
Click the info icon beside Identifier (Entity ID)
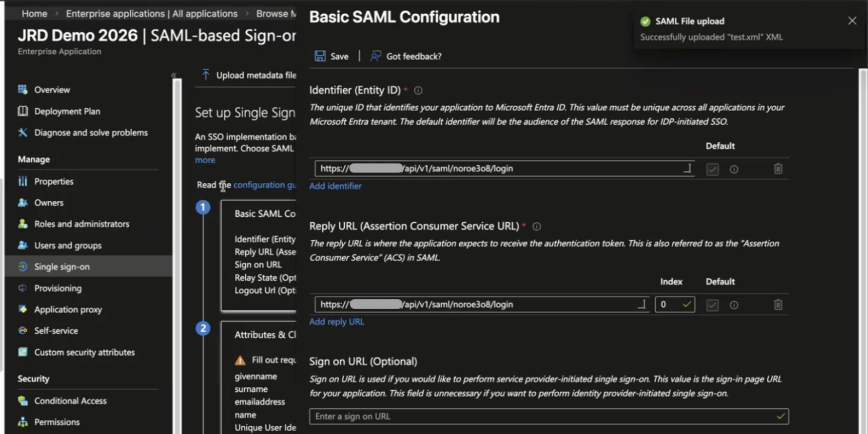[x=418, y=90]
